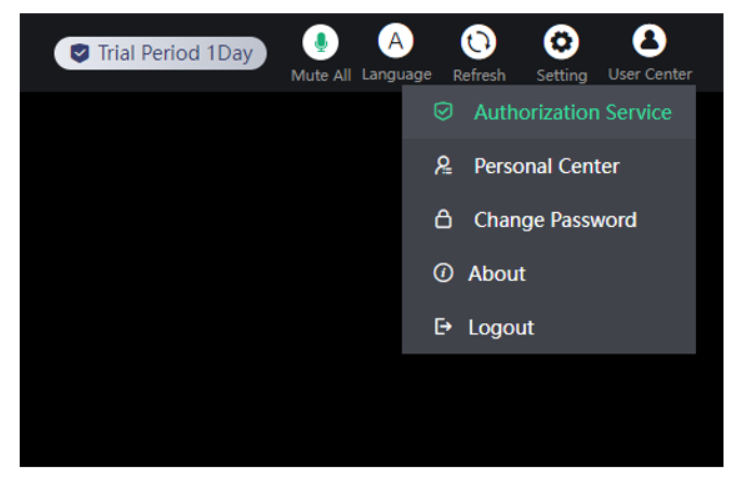The image size is (746, 481).
Task: Click the Personal Center person icon
Action: (x=443, y=166)
